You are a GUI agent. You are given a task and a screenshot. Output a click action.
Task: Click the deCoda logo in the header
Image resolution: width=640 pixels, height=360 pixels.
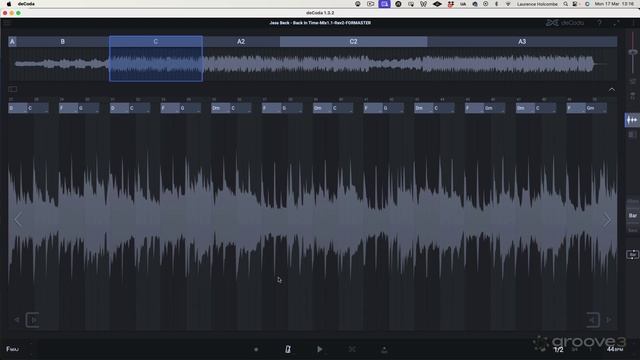(x=565, y=23)
